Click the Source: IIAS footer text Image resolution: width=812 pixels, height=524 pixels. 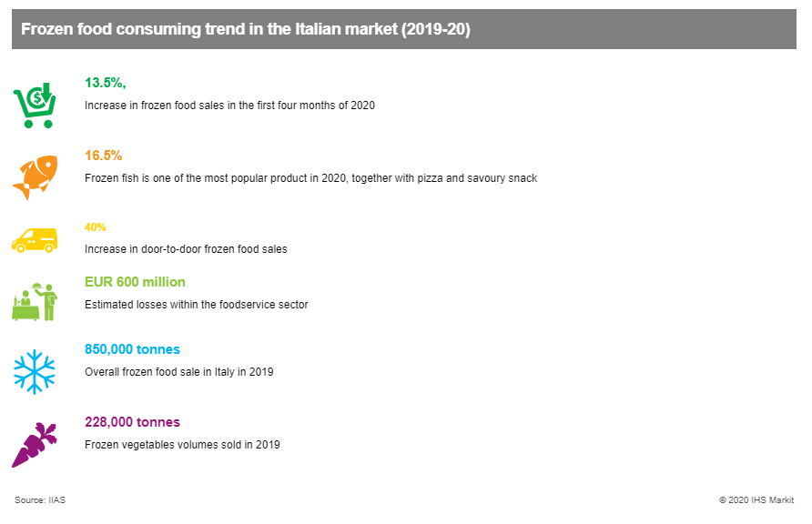[40, 500]
